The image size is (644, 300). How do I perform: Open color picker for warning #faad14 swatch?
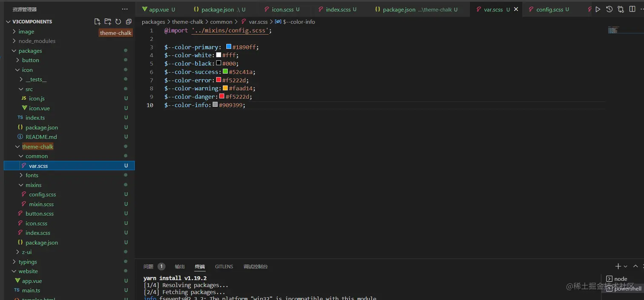225,88
